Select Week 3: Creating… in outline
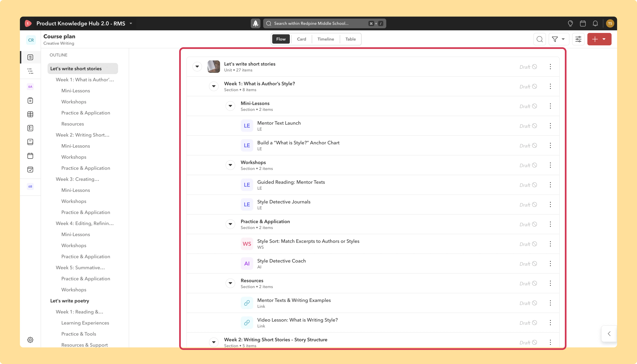637x364 pixels. 78,179
